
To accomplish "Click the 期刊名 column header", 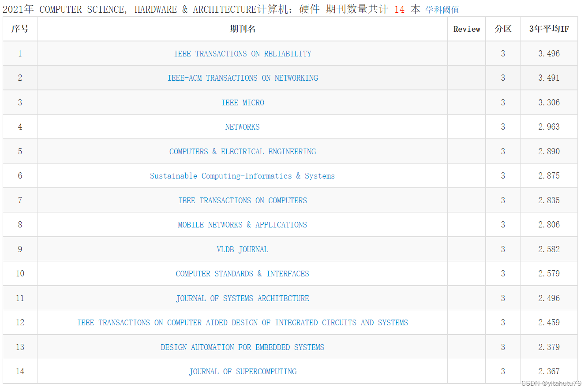I will point(243,29).
